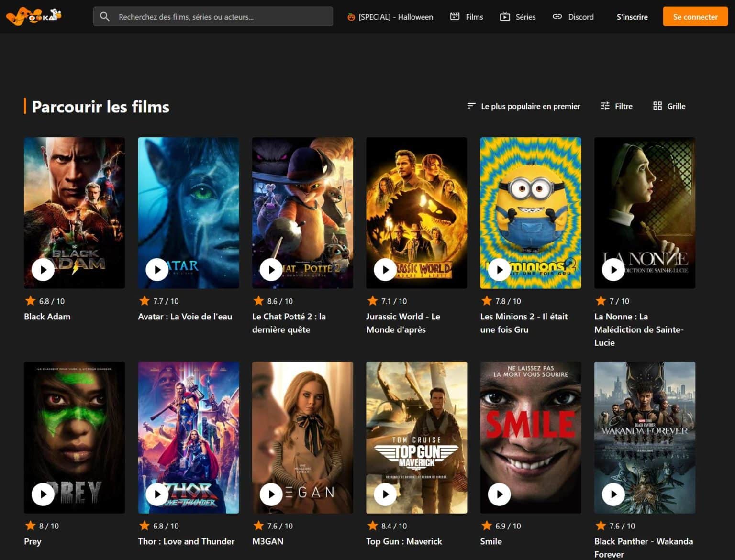
Task: Play Top Gun Maverick via play icon
Action: click(385, 494)
